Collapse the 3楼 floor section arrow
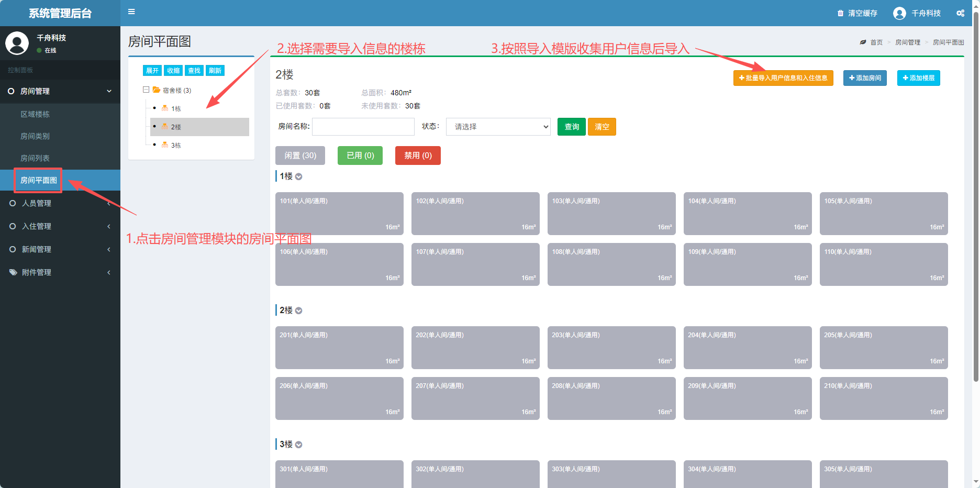Image resolution: width=980 pixels, height=488 pixels. tap(298, 445)
